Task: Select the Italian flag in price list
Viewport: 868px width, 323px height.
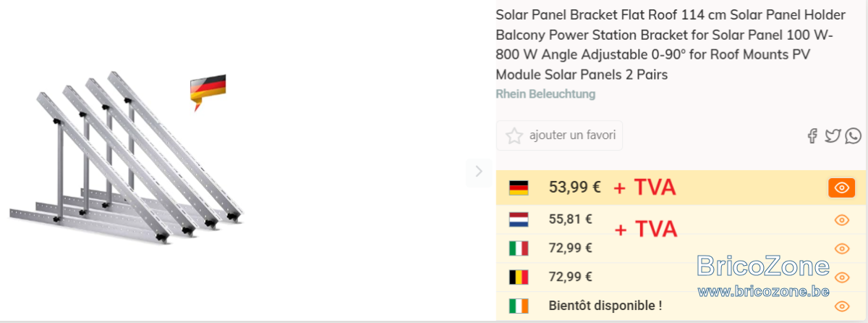Action: point(519,248)
